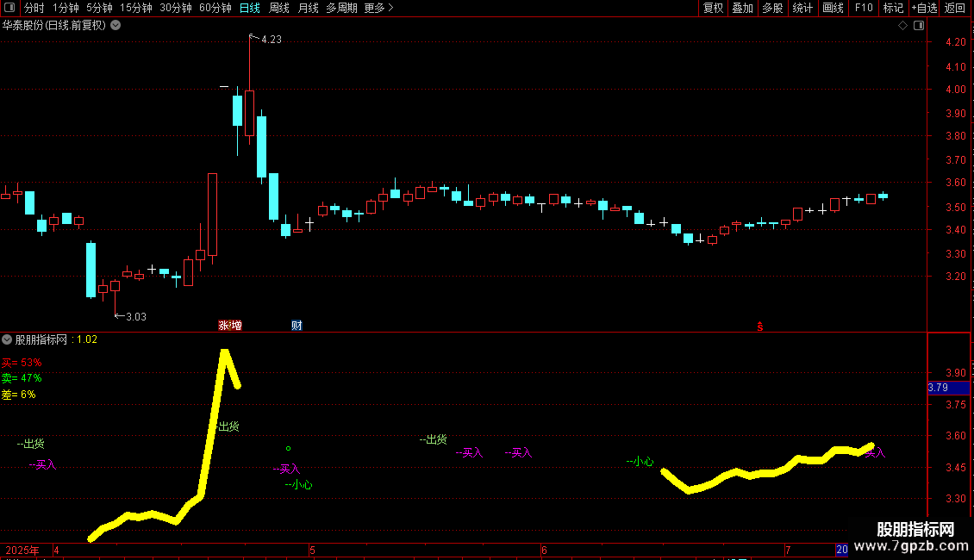The width and height of the screenshot is (974, 560).
Task: Open the 画线 drawing tools
Action: tap(833, 8)
